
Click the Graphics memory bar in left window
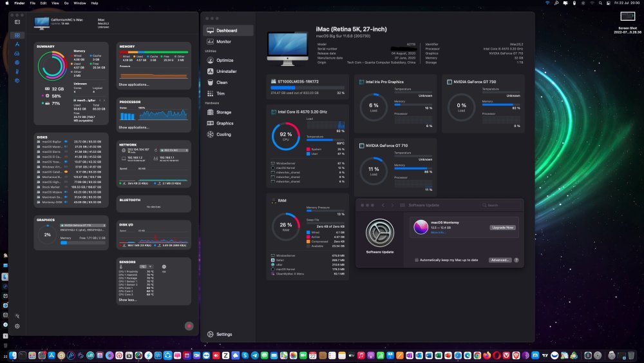(x=83, y=242)
